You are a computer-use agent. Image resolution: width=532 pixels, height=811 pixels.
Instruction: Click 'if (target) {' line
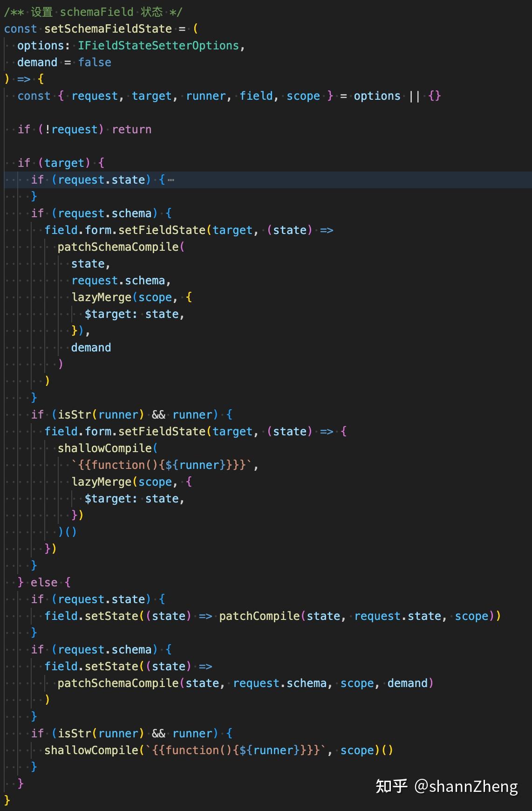[x=61, y=163]
